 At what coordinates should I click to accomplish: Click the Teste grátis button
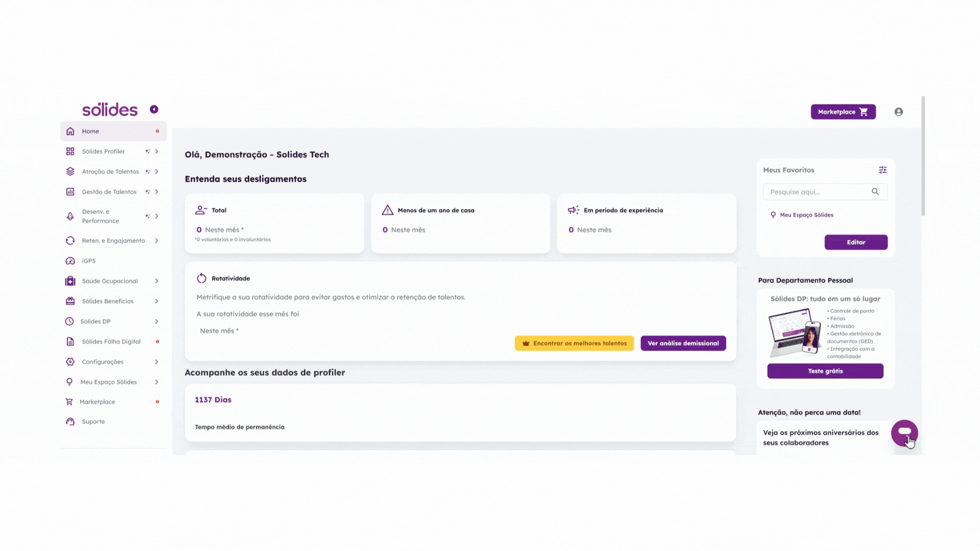pyautogui.click(x=825, y=371)
